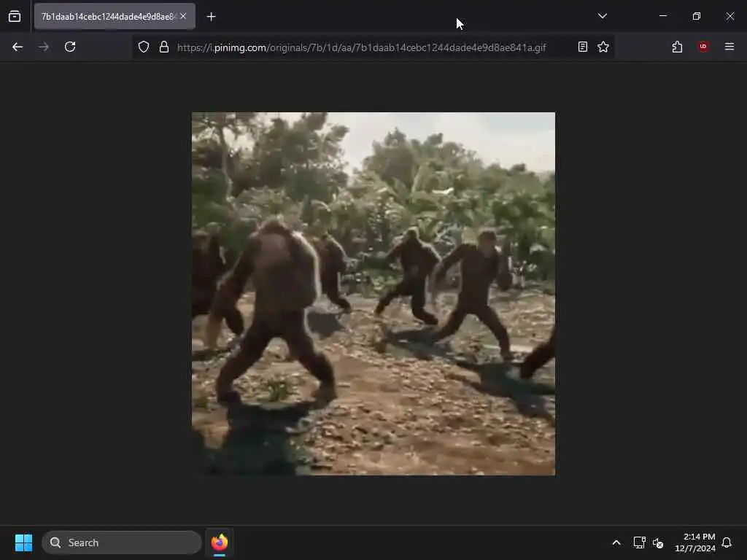Open the Extensions puzzle icon
This screenshot has width=747, height=560.
point(677,47)
